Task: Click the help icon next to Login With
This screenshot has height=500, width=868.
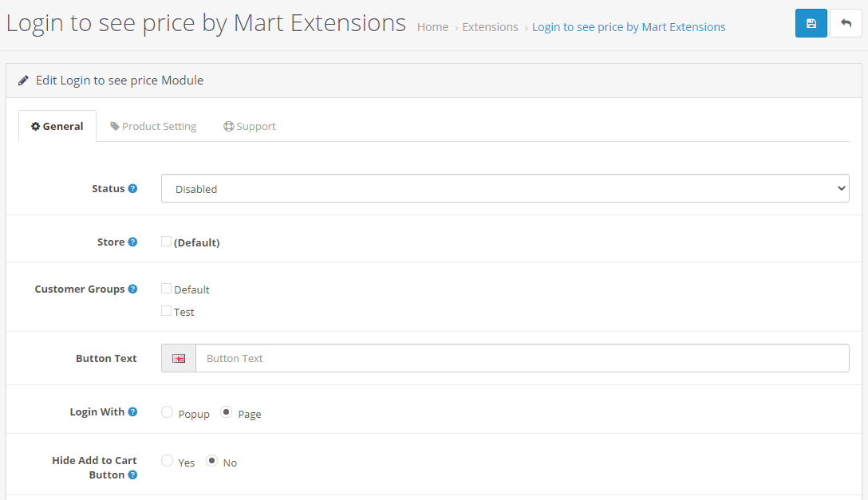Action: pyautogui.click(x=132, y=411)
